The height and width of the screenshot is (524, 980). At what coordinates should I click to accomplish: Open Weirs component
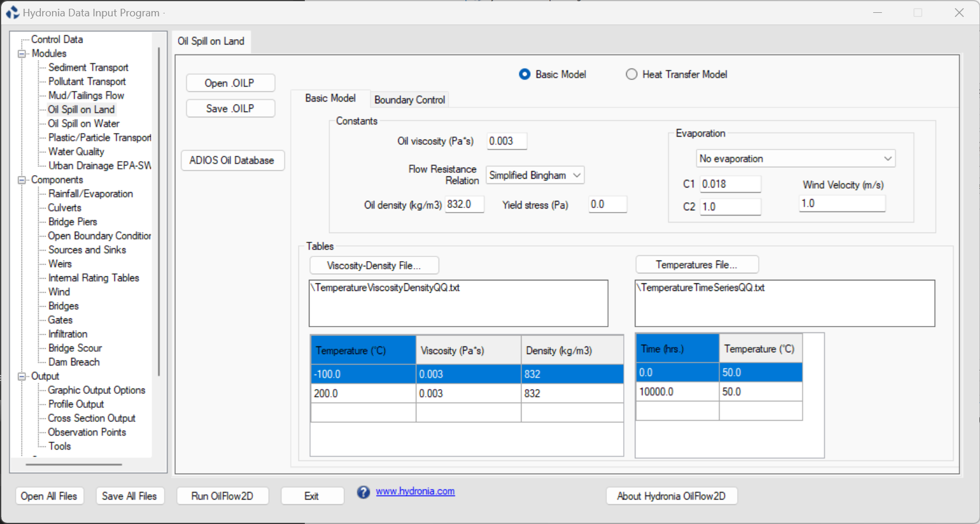click(x=60, y=263)
